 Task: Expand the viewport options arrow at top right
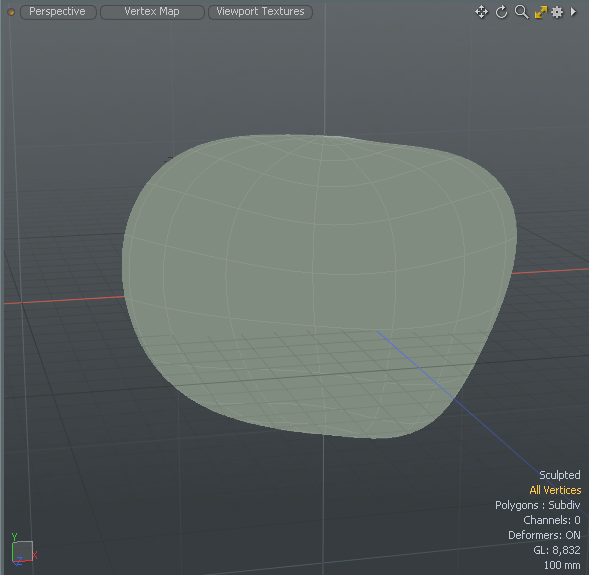[573, 12]
